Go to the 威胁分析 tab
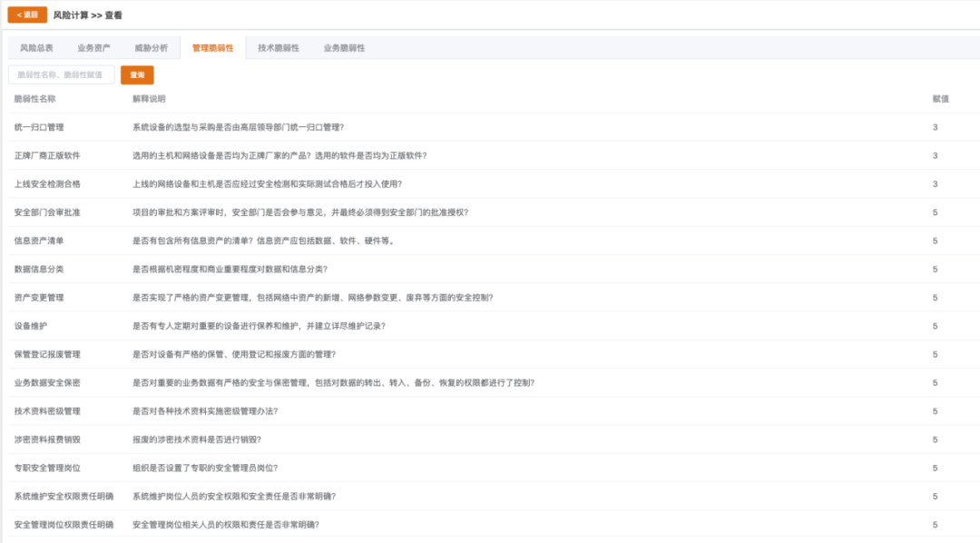The image size is (980, 543). tap(152, 48)
